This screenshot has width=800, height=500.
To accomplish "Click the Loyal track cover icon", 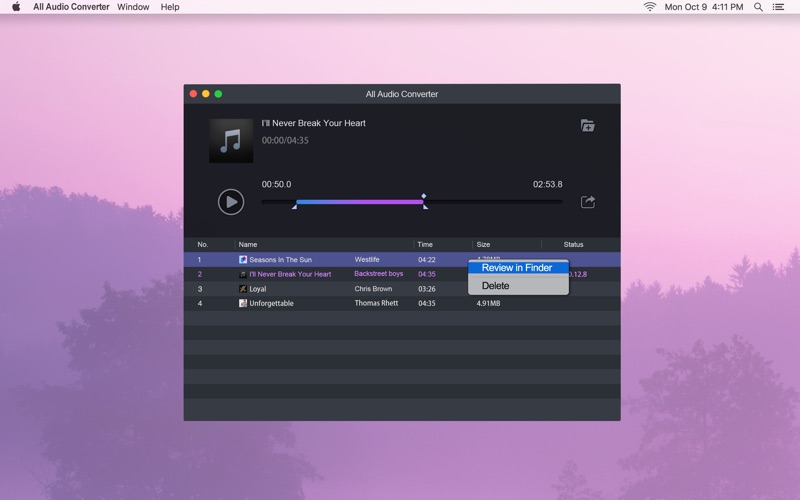I will pos(243,289).
